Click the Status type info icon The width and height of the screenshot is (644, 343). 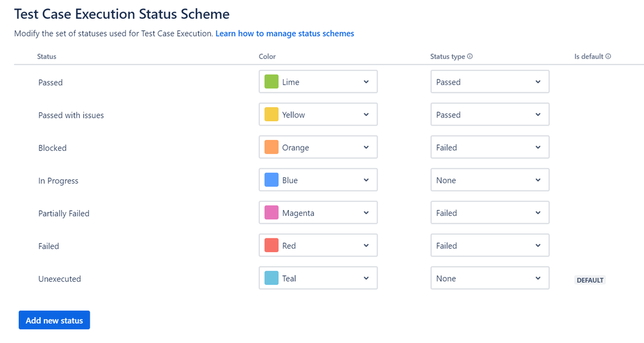pyautogui.click(x=470, y=57)
